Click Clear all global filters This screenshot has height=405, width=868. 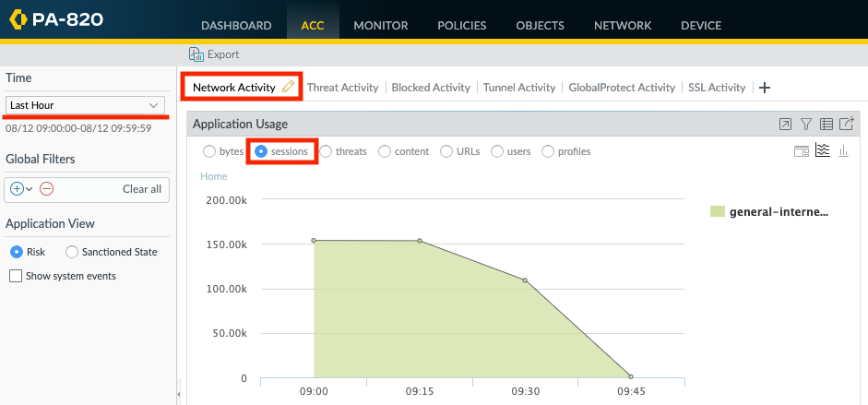coord(142,189)
